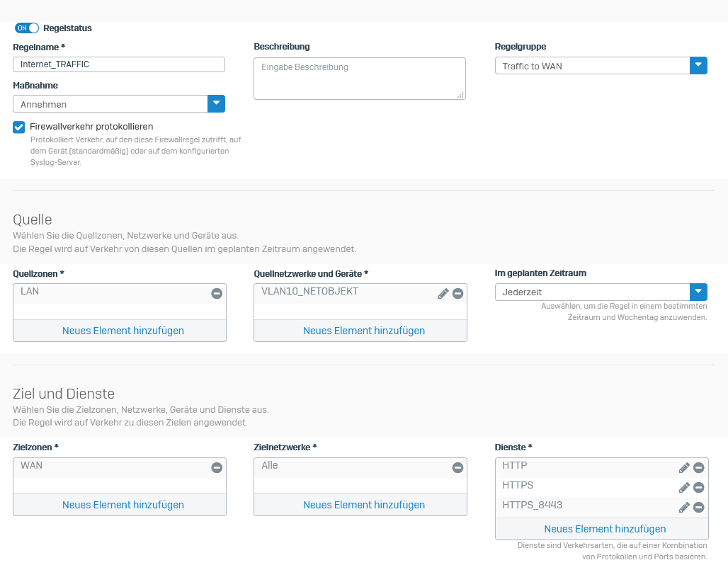This screenshot has width=728, height=565.
Task: Remove the HTTPS_8443 service
Action: [699, 508]
